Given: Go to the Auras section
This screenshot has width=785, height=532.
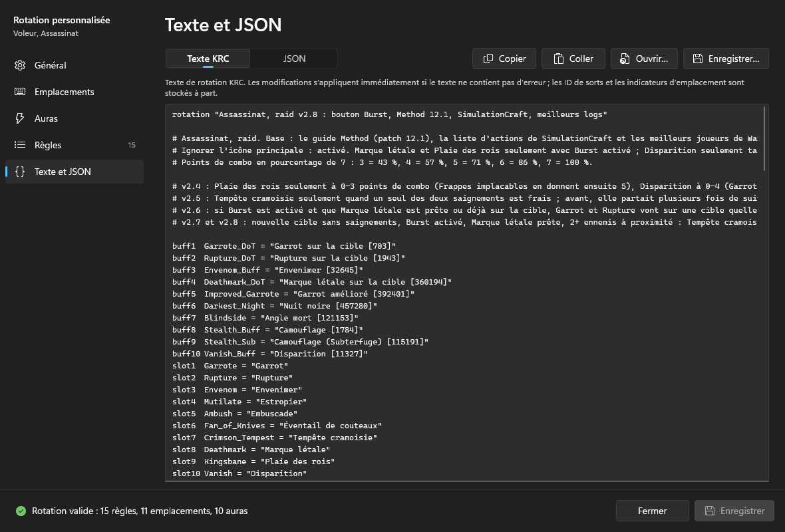Looking at the screenshot, I should pyautogui.click(x=74, y=118).
